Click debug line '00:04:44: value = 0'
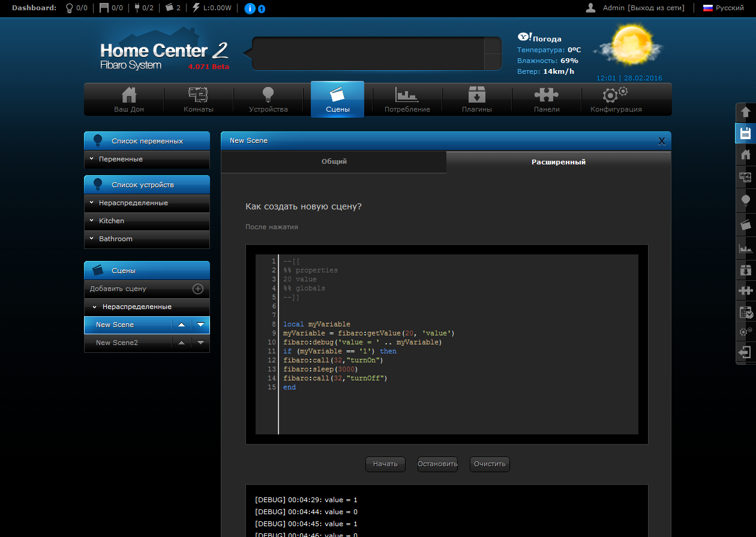The image size is (756, 537). point(306,512)
